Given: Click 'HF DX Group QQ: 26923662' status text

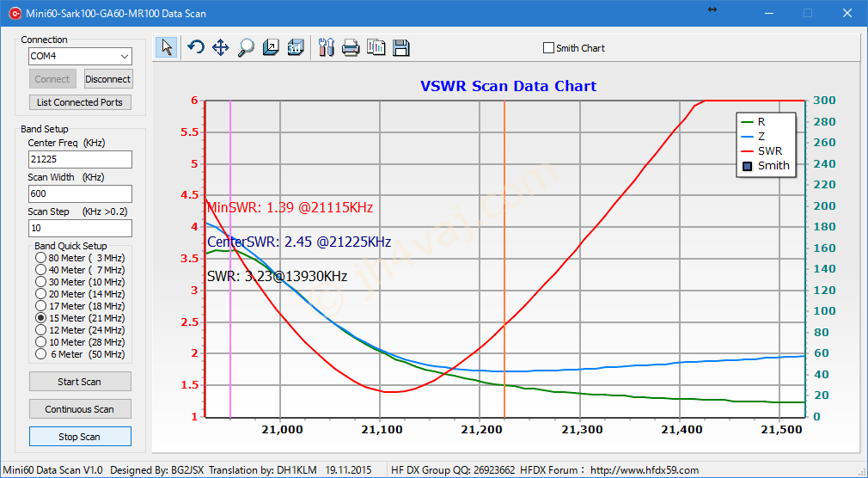Looking at the screenshot, I should click(x=453, y=470).
